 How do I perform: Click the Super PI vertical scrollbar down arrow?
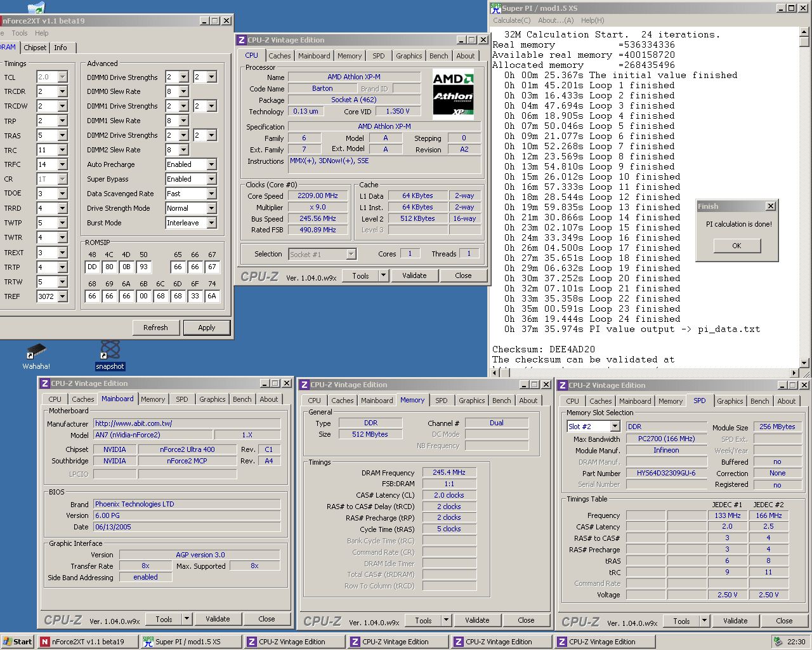804,363
